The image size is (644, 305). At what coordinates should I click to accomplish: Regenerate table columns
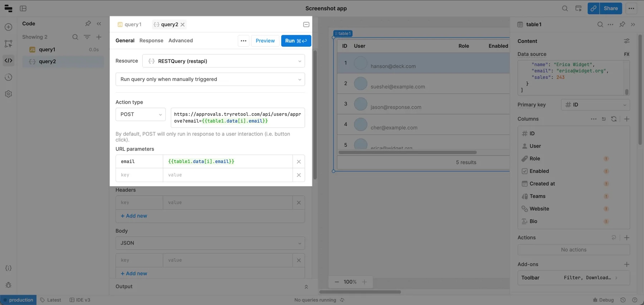click(x=614, y=119)
